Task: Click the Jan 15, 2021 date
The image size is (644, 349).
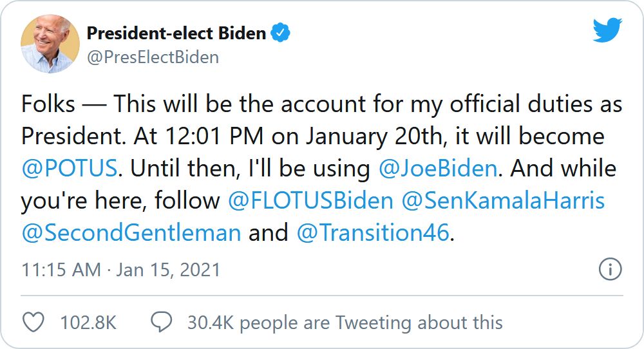Action: tap(168, 269)
